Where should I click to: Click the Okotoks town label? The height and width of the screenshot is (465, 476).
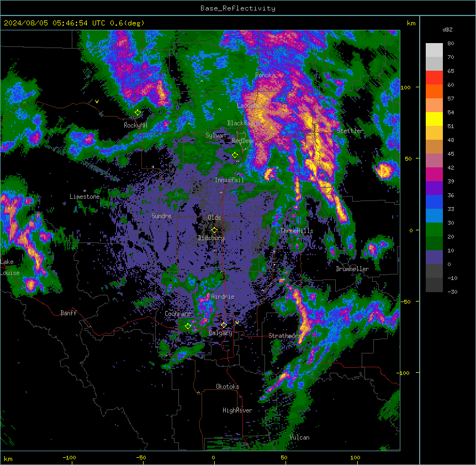point(228,387)
